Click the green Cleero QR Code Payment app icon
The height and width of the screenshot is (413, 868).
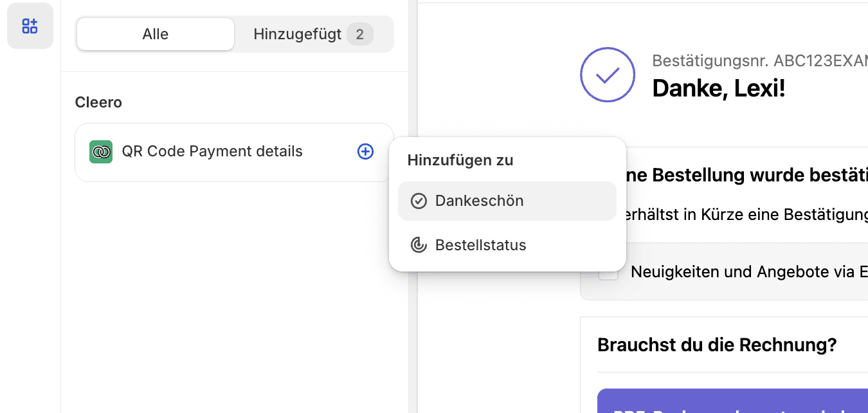point(101,151)
